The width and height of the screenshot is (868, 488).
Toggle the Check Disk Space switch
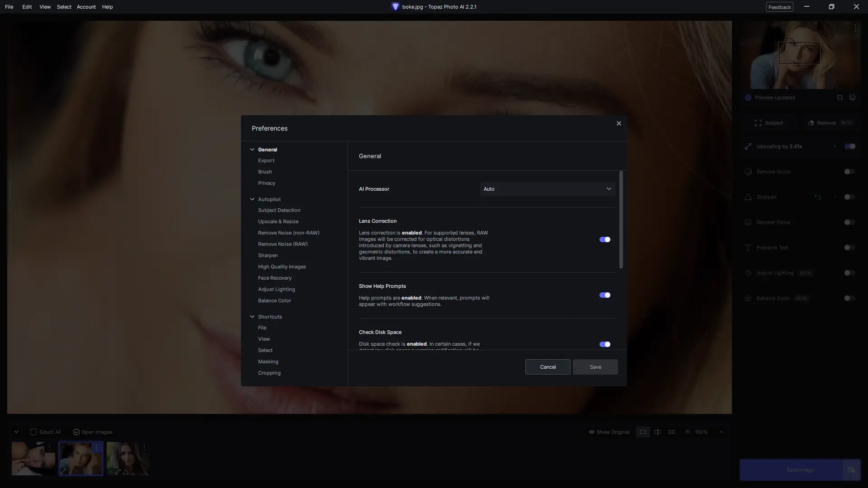point(604,344)
